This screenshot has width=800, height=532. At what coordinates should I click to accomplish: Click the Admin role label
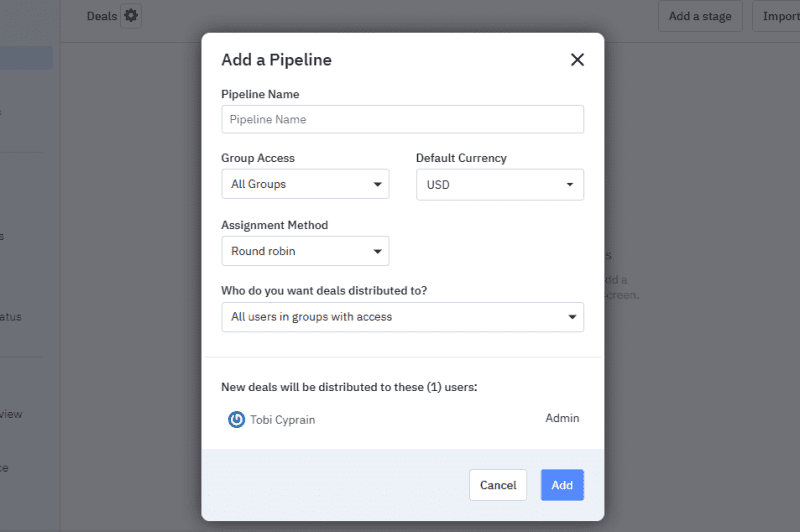pos(562,418)
